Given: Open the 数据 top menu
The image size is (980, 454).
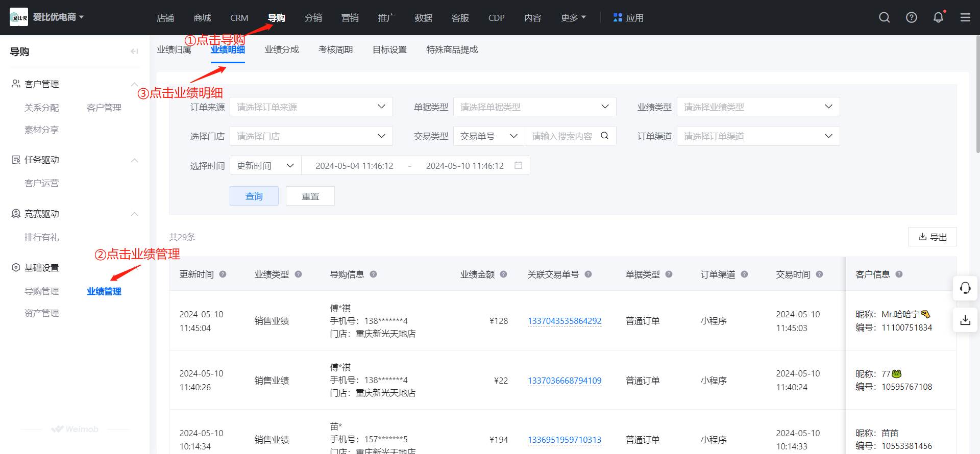Looking at the screenshot, I should pyautogui.click(x=423, y=18).
